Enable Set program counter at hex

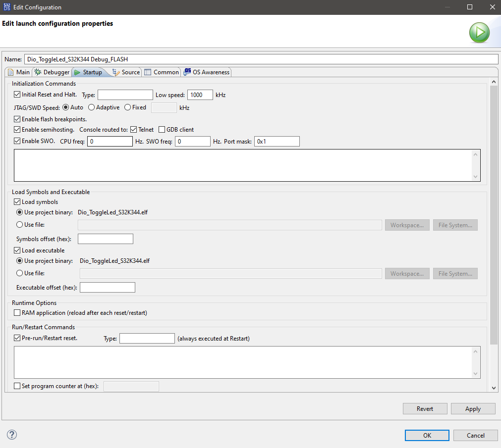17,386
